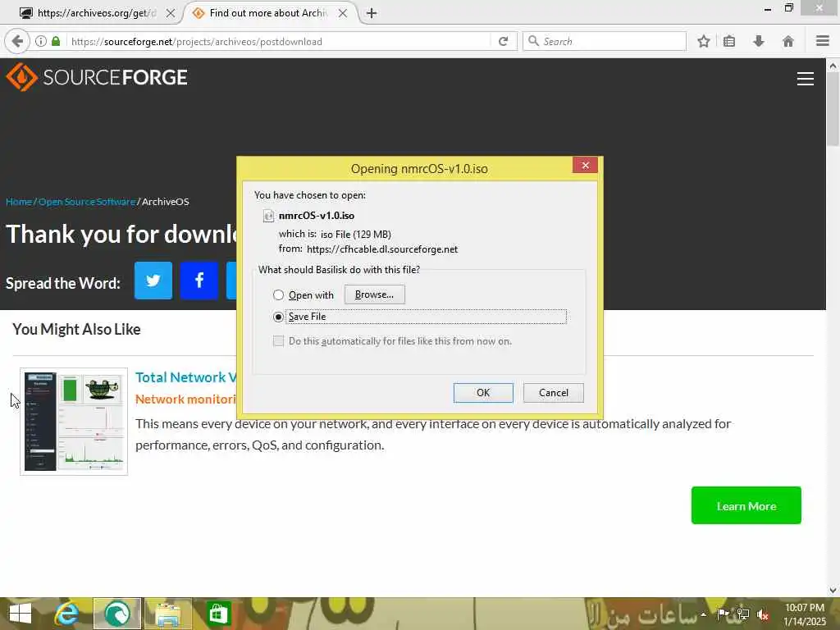The height and width of the screenshot is (630, 840).
Task: Click the network tray icon
Action: click(x=743, y=614)
